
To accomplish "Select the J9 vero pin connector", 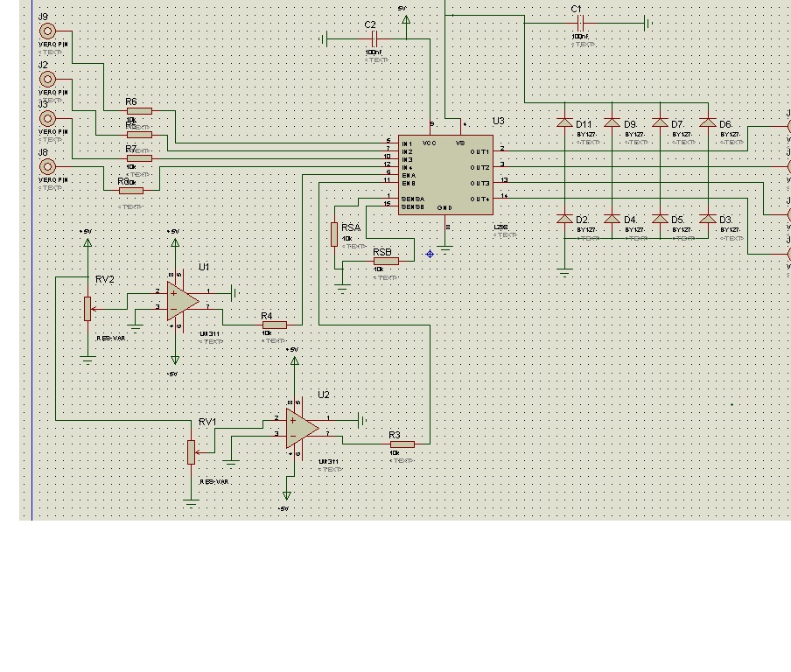I will pos(47,31).
